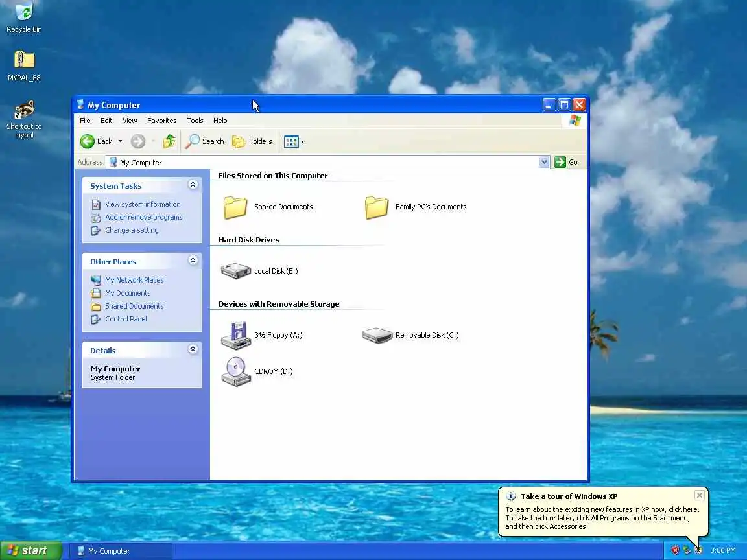Viewport: 747px width, 560px height.
Task: Open Shared Documents link in Other Places
Action: (134, 306)
